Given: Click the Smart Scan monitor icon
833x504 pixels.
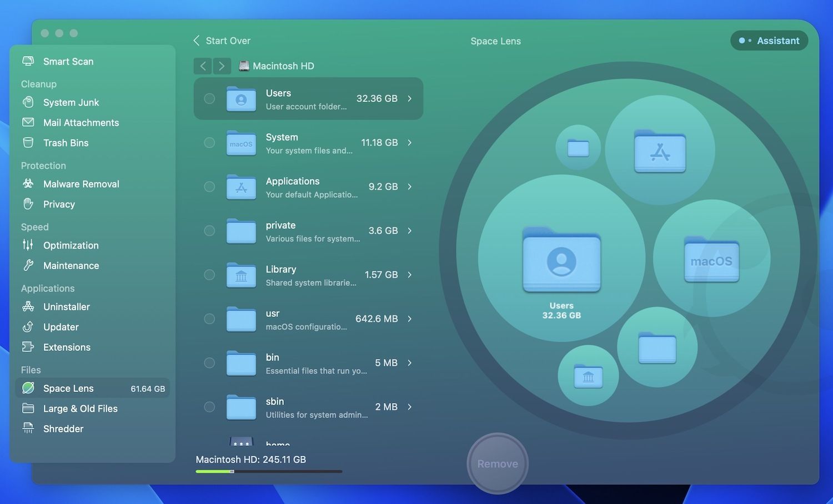Looking at the screenshot, I should [28, 61].
